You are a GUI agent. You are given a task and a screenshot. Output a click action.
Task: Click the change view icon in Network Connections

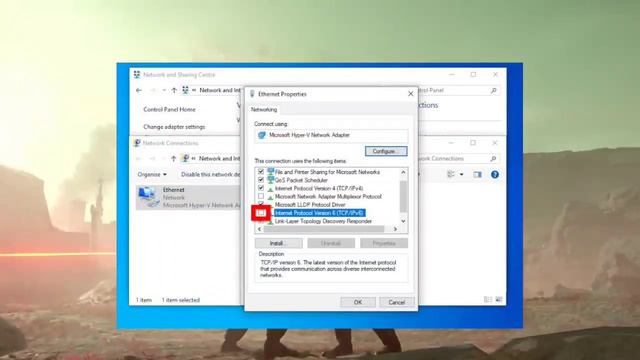pos(451,175)
